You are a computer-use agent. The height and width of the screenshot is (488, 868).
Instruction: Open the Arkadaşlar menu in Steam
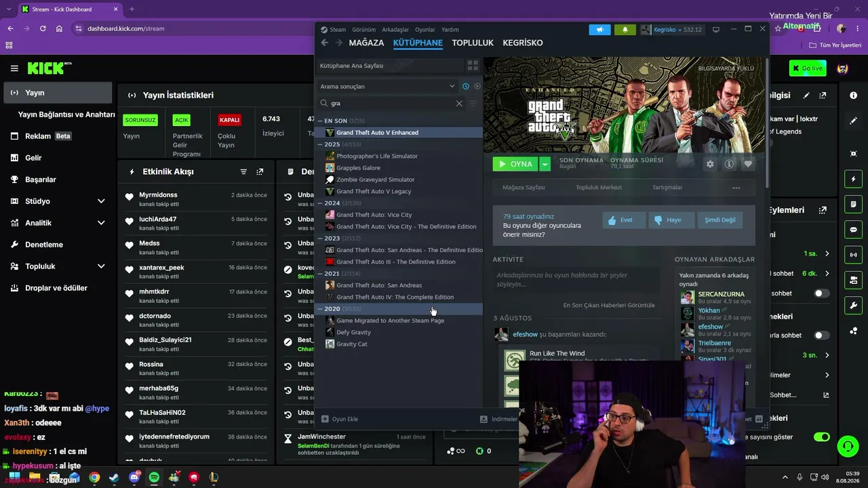click(x=395, y=30)
